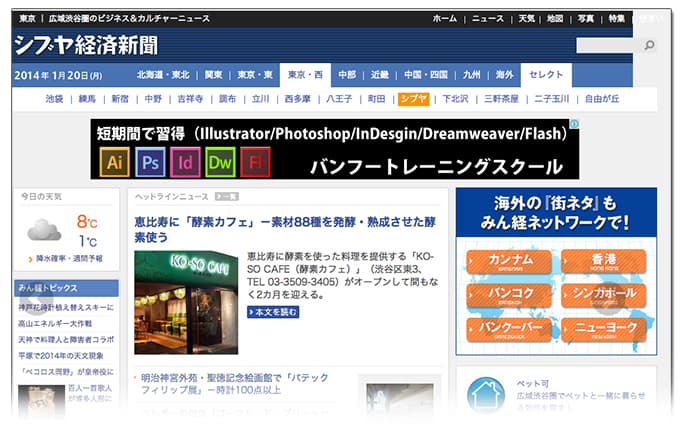
Task: Go to the 下北沢 area link
Action: pyautogui.click(x=455, y=99)
